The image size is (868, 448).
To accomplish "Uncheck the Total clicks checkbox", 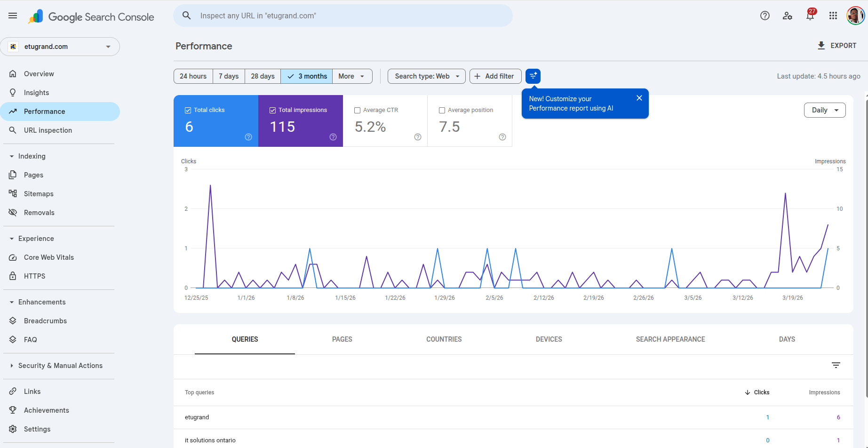I will [188, 110].
